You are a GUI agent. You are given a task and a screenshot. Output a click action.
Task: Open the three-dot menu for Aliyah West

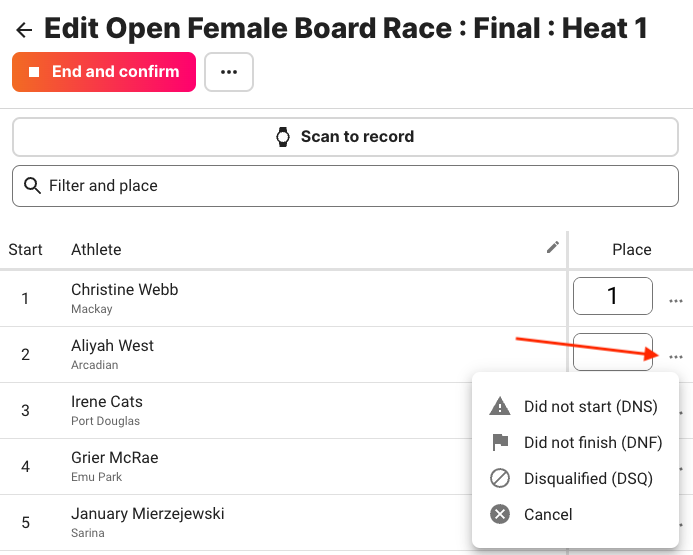[676, 357]
